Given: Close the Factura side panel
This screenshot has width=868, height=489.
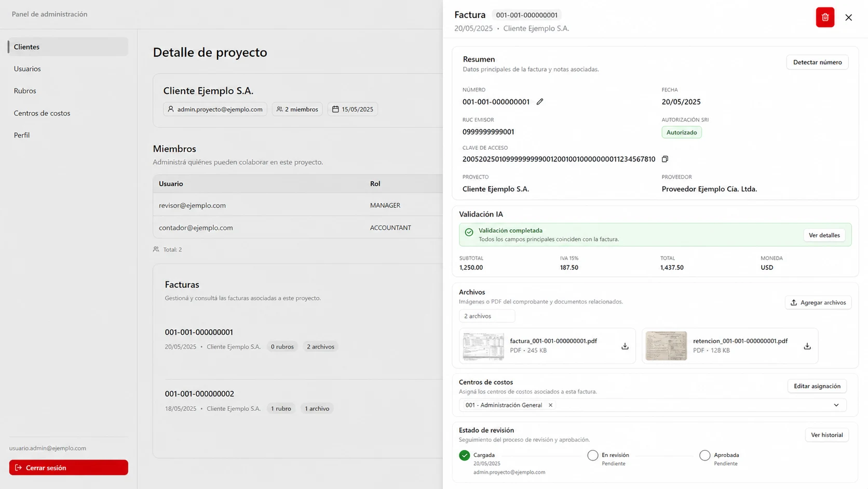Looking at the screenshot, I should point(848,18).
